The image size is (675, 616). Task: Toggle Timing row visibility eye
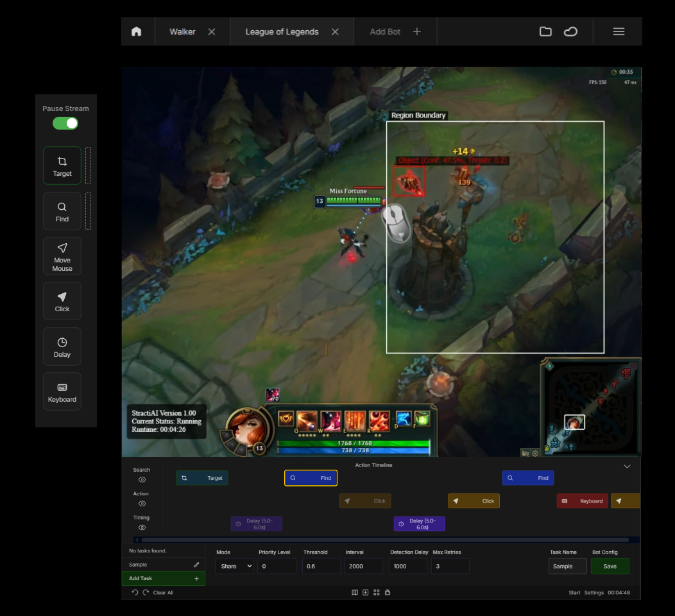tap(142, 527)
